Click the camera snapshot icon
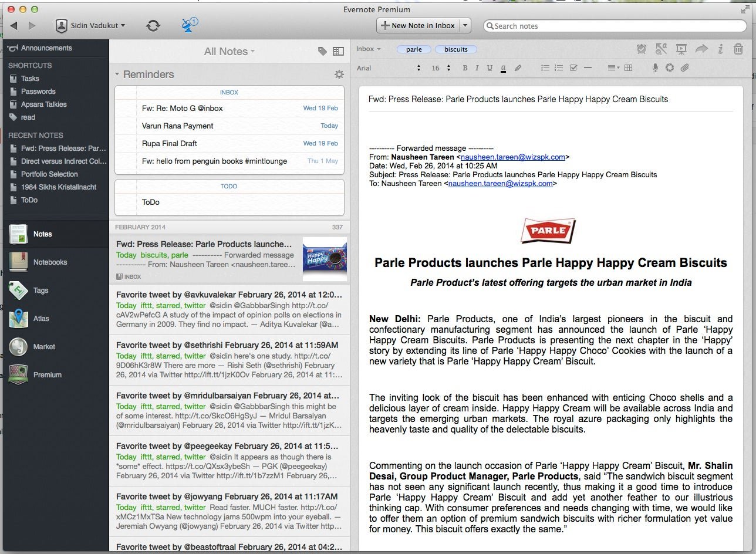The width and height of the screenshot is (756, 554). [x=670, y=68]
